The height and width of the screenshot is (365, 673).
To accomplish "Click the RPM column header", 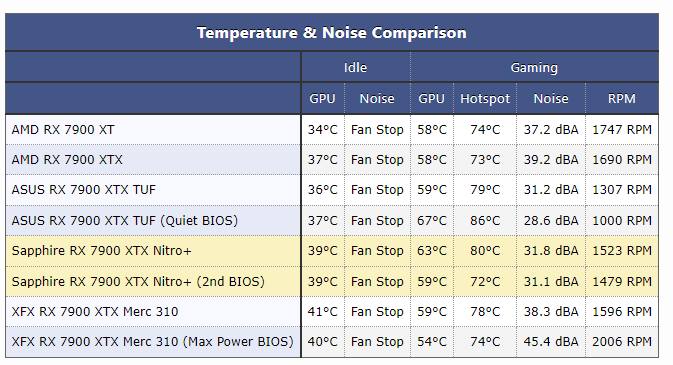I will pyautogui.click(x=621, y=99).
